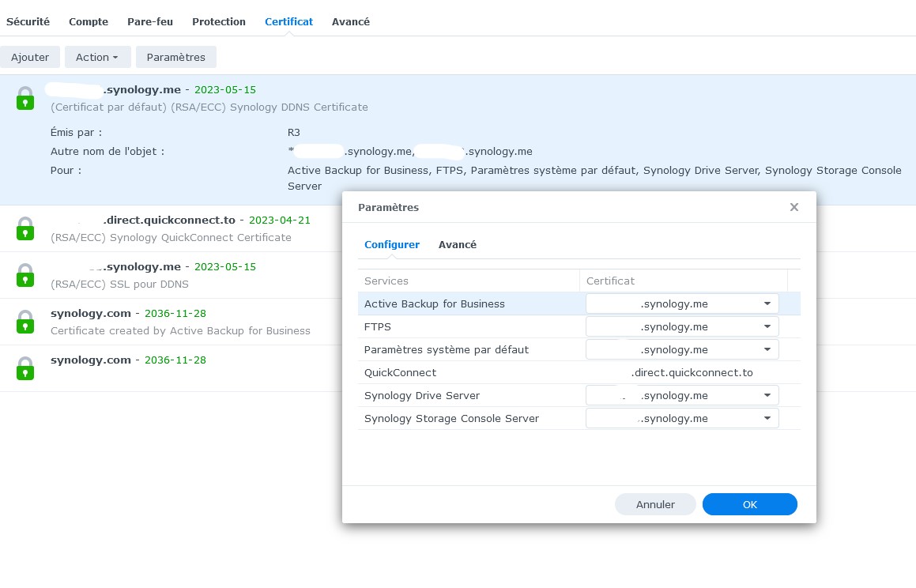Expand certificate dropdown for Synology Storage Console Server
916x588 pixels.
tap(767, 418)
